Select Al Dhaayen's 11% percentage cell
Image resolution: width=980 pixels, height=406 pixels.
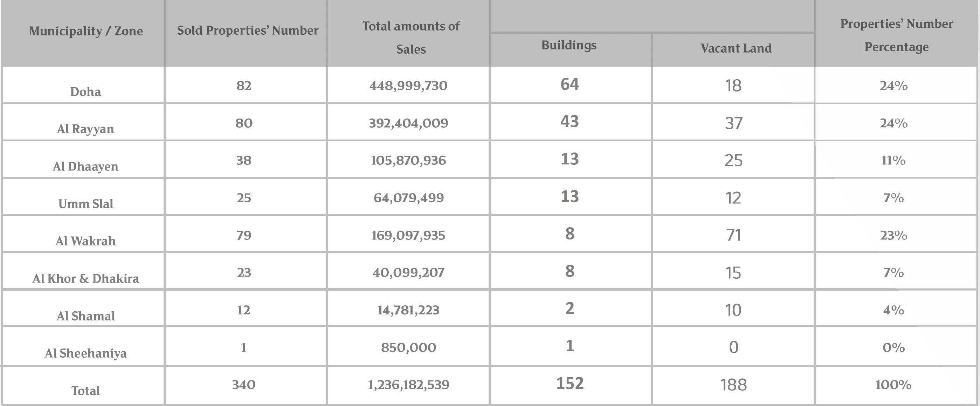893,160
